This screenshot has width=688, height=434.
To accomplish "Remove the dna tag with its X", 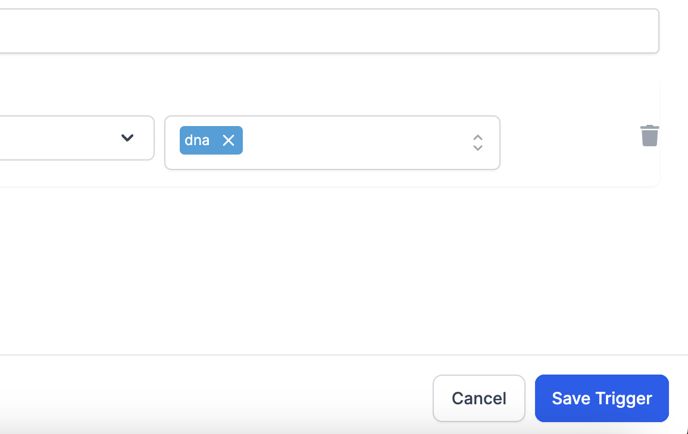I will pos(228,141).
